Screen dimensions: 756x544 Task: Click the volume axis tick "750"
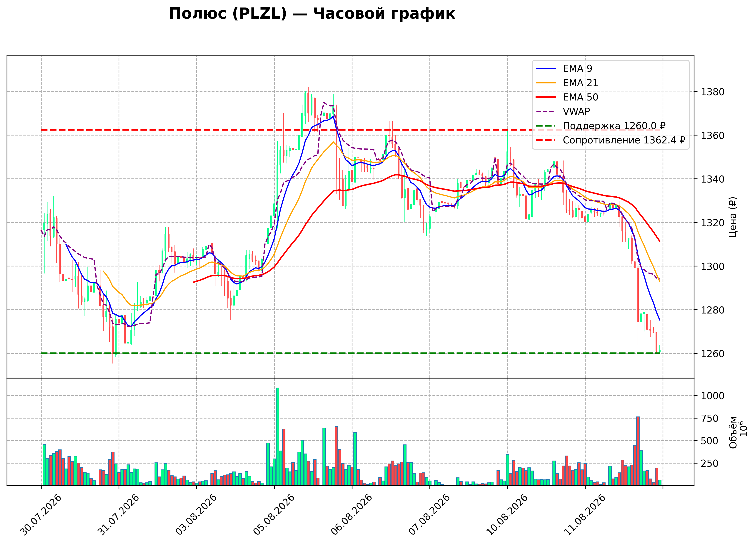(x=710, y=419)
